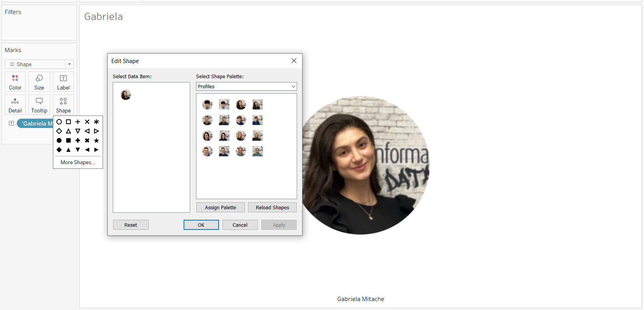Click the Reload Shapes button
644x310 pixels.
(272, 207)
